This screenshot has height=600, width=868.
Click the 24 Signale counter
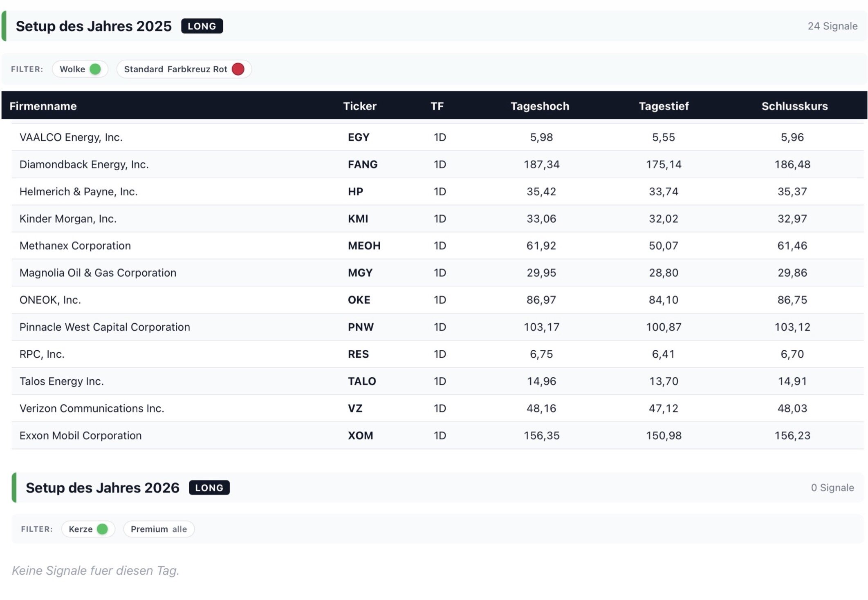click(832, 26)
